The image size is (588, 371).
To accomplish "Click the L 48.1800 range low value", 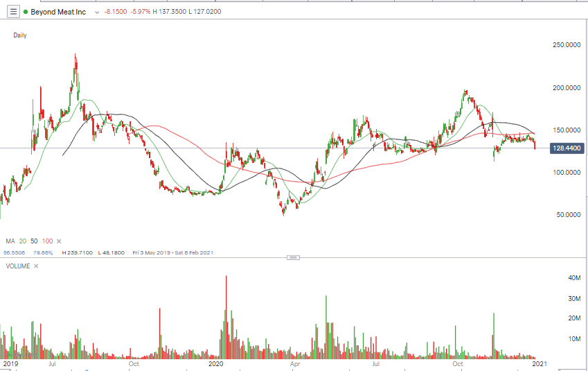I will [x=112, y=252].
